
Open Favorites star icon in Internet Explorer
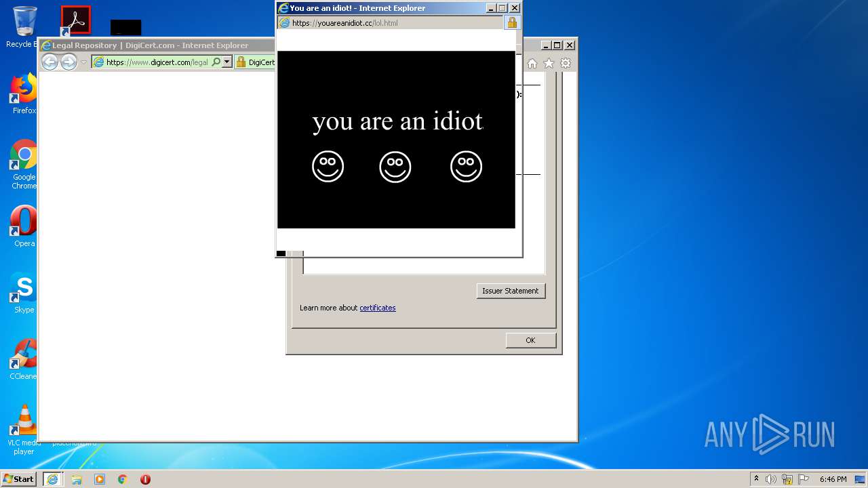click(549, 63)
